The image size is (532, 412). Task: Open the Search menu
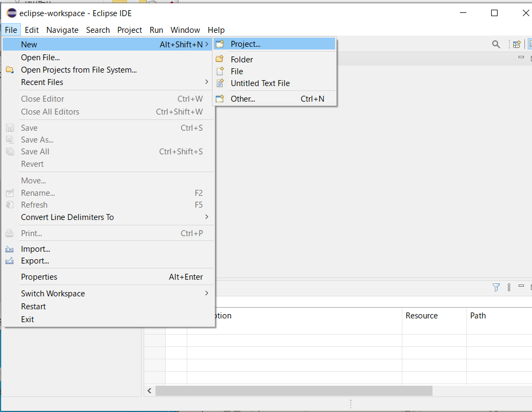[x=98, y=30]
